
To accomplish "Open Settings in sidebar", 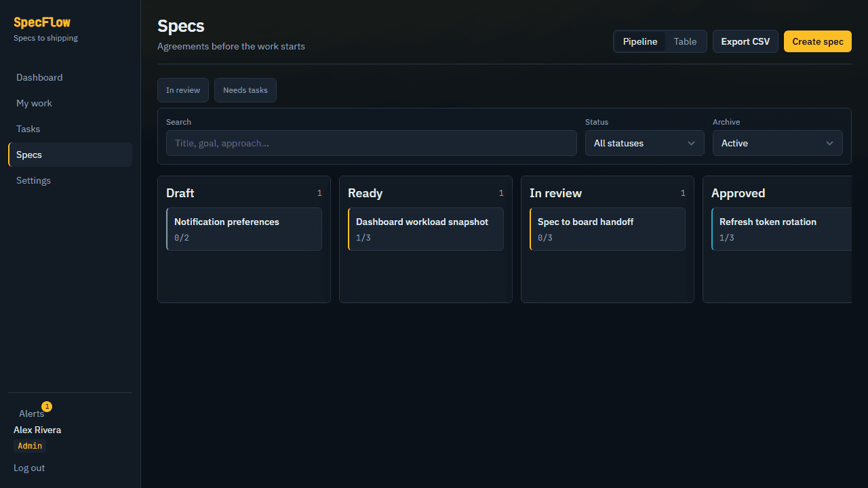I will pyautogui.click(x=70, y=180).
